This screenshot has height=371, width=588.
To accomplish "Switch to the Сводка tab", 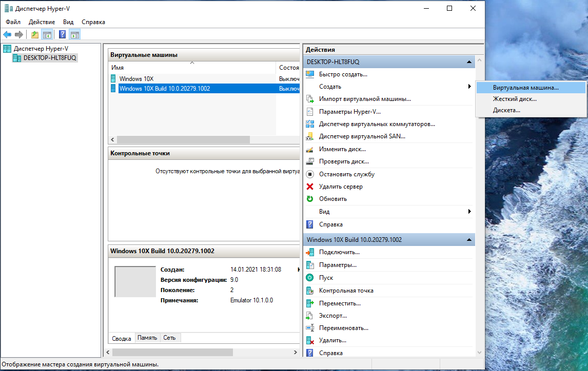I will 122,338.
